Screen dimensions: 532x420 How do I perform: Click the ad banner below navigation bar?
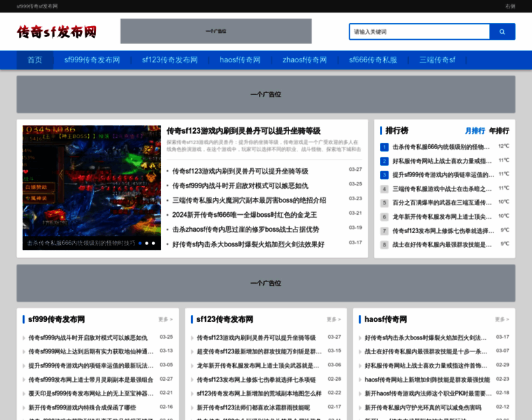point(266,94)
